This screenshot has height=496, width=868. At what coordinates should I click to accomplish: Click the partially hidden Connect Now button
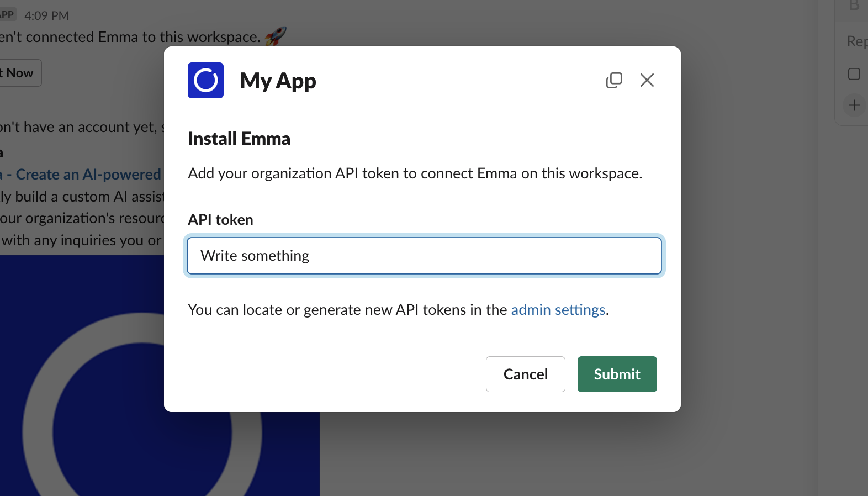point(20,73)
